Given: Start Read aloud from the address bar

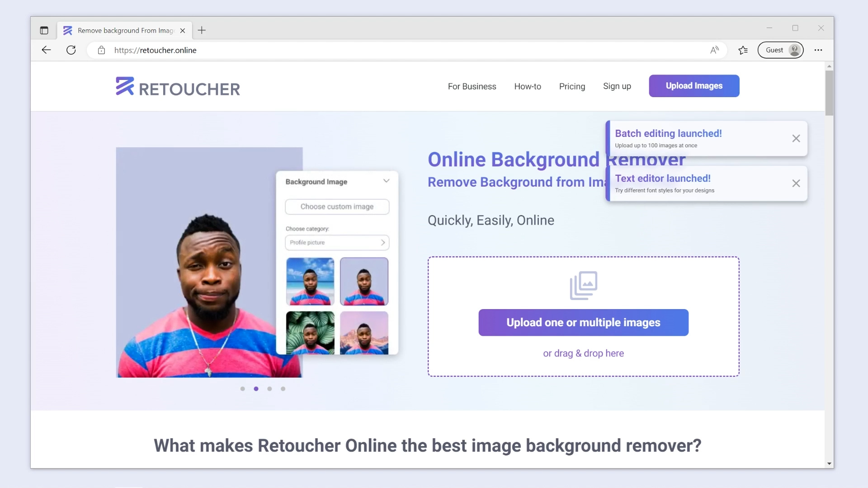Looking at the screenshot, I should (x=714, y=50).
